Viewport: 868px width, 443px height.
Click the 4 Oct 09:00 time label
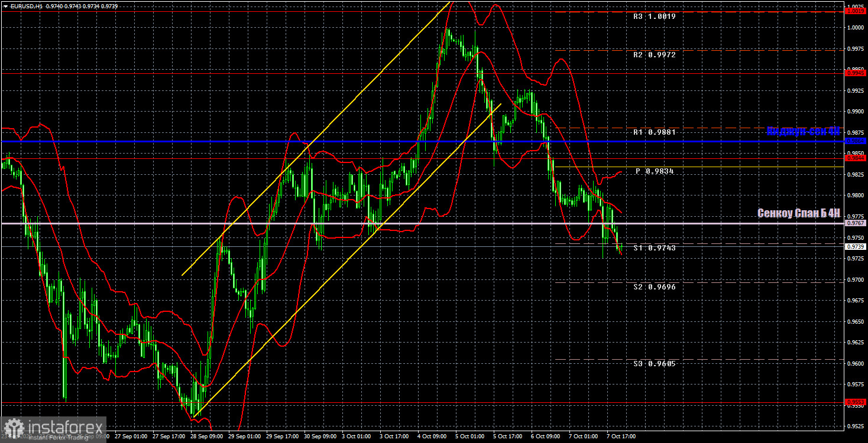432,437
